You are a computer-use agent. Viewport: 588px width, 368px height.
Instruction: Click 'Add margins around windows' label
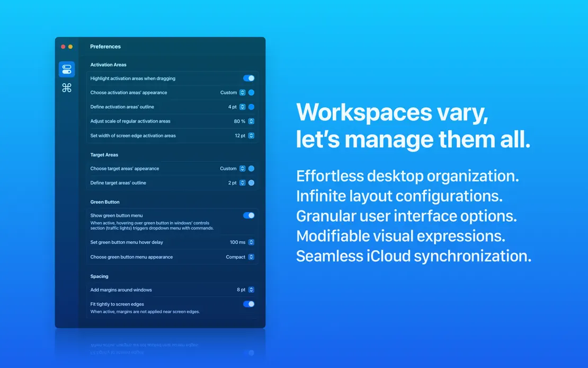point(121,290)
